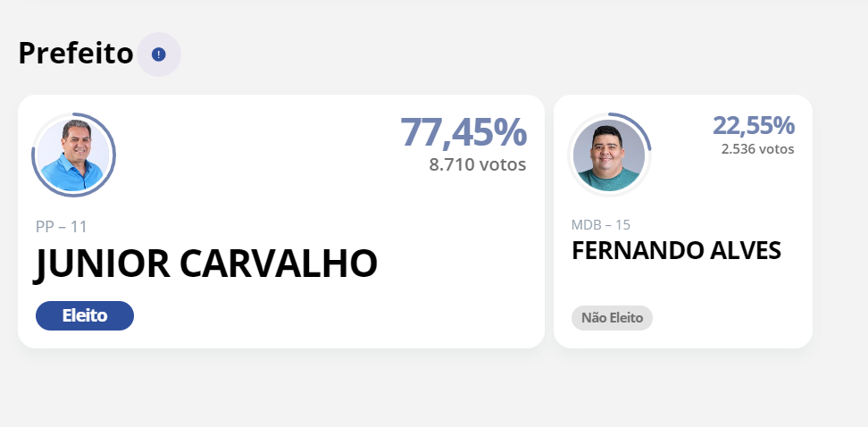This screenshot has width=868, height=427.
Task: Click the 77,45% vote percentage
Action: pos(463,132)
